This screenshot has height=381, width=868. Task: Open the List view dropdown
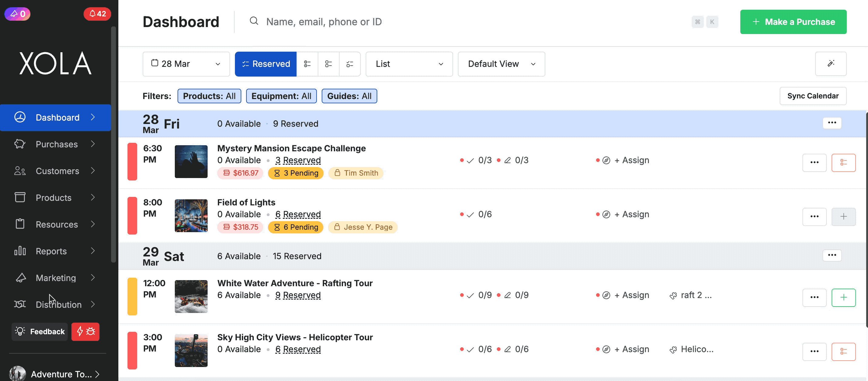(x=409, y=64)
